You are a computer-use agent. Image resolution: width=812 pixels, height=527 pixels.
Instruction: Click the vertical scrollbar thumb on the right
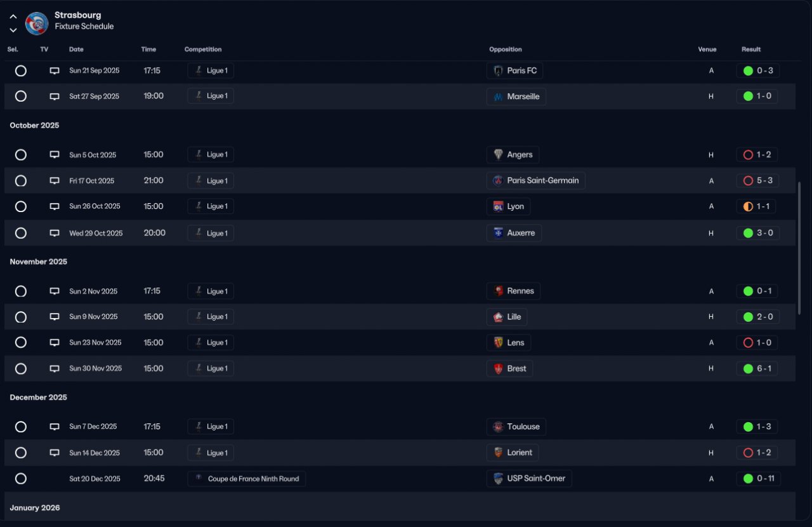click(x=799, y=229)
